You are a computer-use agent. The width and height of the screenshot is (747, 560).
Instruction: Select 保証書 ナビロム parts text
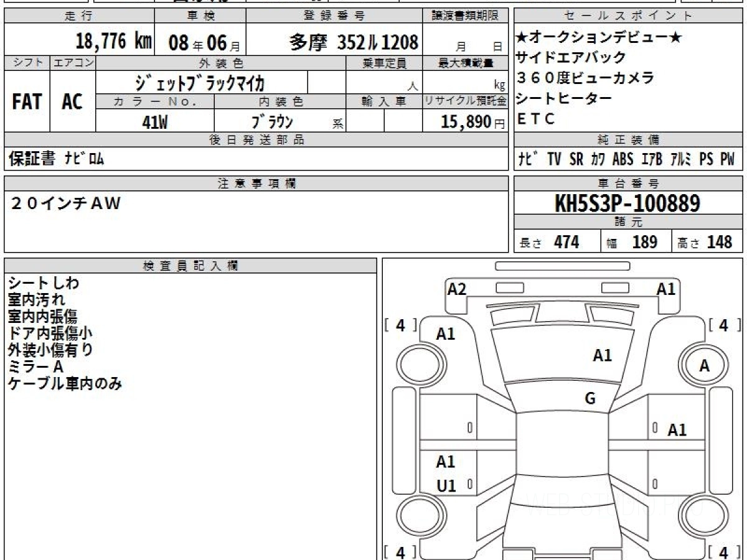57,159
